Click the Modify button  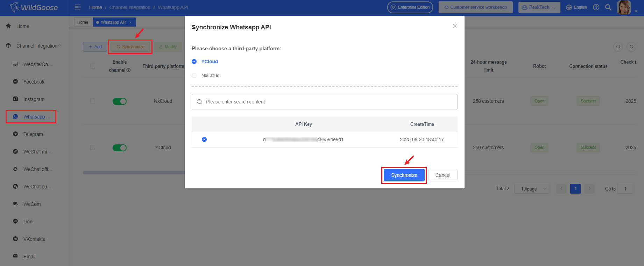pyautogui.click(x=168, y=47)
